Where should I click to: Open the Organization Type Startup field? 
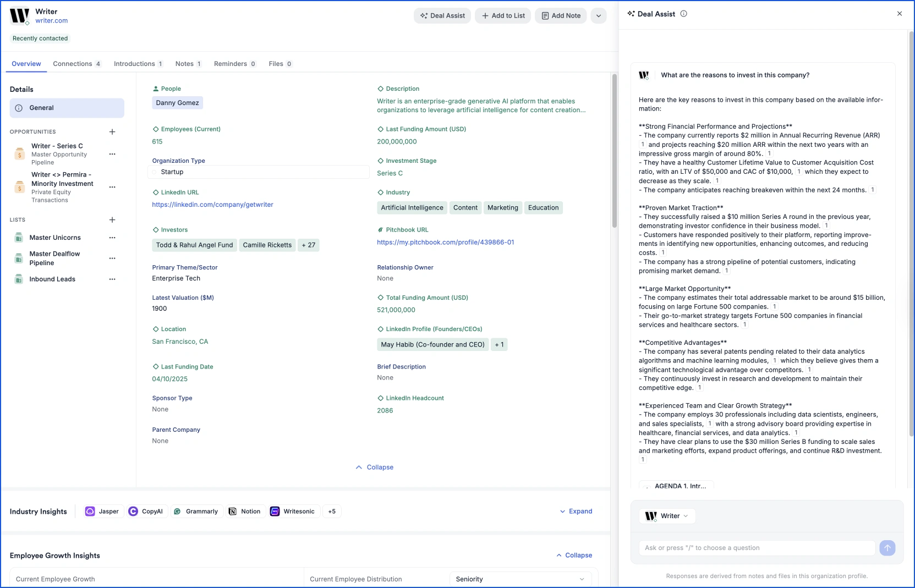(x=259, y=172)
